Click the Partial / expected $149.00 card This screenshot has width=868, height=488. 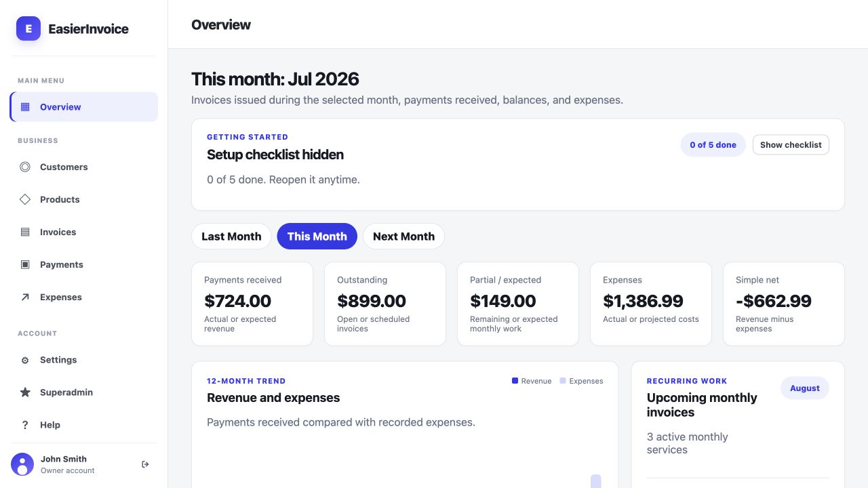click(518, 304)
